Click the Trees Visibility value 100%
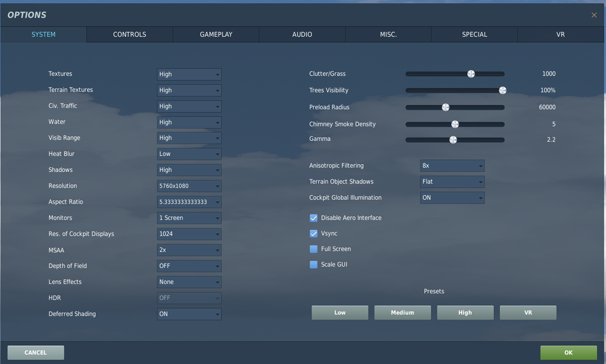Screen dimensions: 606x364 click(x=548, y=90)
